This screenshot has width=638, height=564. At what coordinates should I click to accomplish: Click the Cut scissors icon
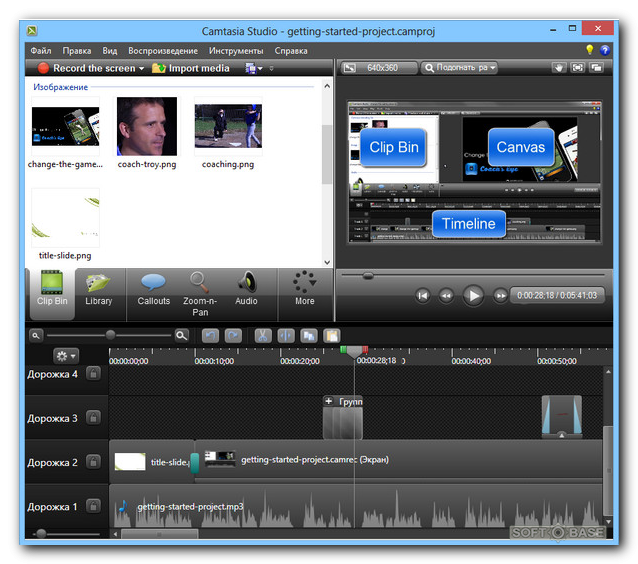263,336
